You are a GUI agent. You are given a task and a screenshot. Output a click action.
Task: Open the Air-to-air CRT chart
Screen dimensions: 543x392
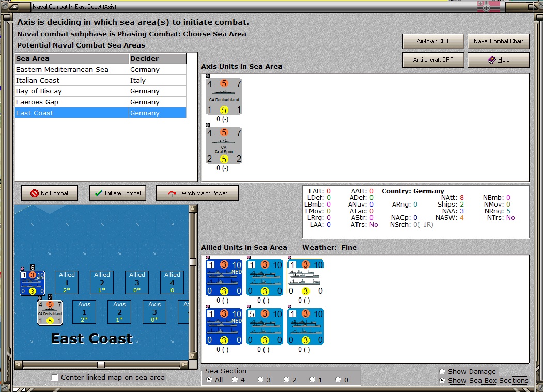point(433,41)
